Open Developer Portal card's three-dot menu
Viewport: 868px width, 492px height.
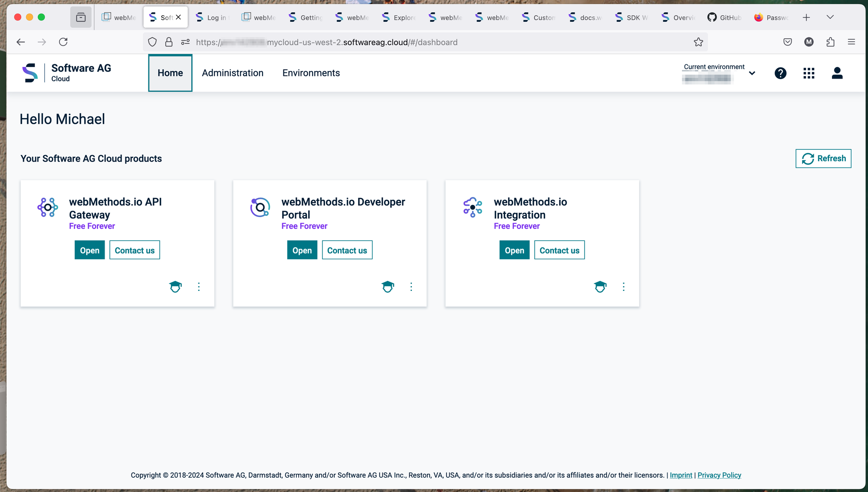[411, 287]
